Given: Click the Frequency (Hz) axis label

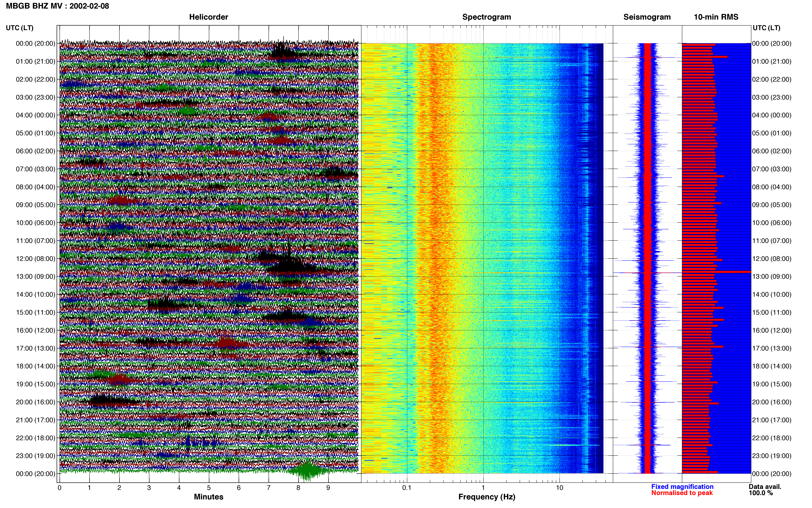Looking at the screenshot, I should coord(487,497).
